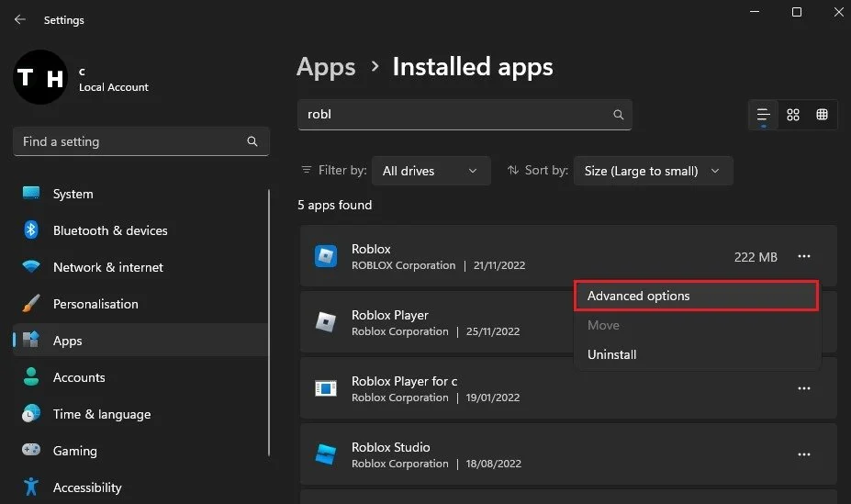
Task: Click the installed apps search box containing robl
Action: (x=465, y=115)
